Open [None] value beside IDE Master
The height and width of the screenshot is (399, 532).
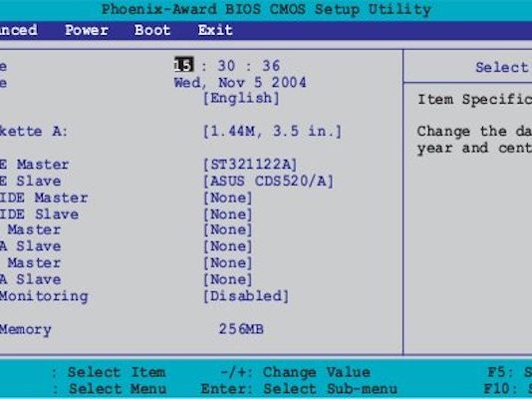pyautogui.click(x=228, y=198)
